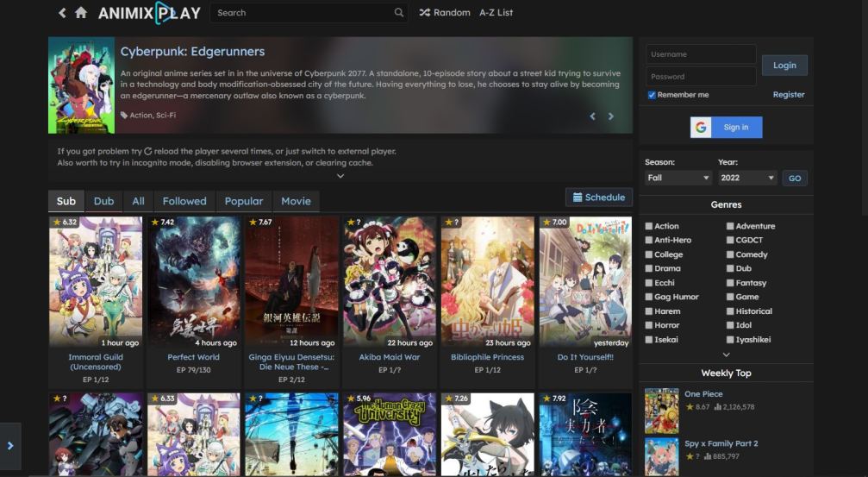868x477 pixels.
Task: Click the Spy x Family weekly thumbnail
Action: click(661, 457)
